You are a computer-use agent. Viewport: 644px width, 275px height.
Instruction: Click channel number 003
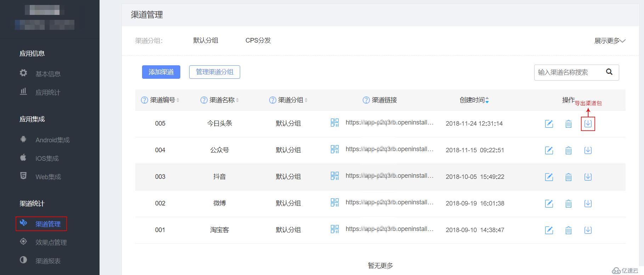coord(160,177)
